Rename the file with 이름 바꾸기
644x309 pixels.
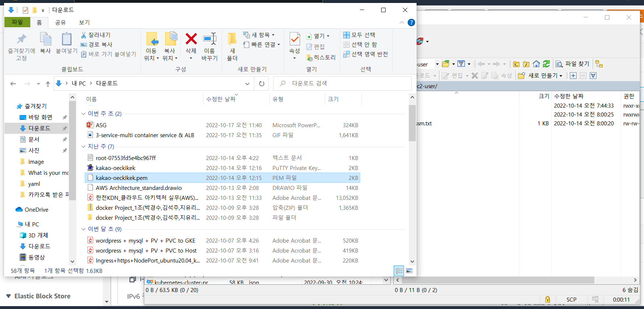pos(209,47)
